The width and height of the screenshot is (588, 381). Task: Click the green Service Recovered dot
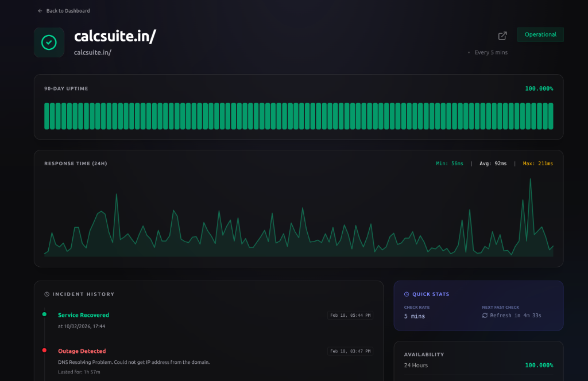[x=44, y=314]
